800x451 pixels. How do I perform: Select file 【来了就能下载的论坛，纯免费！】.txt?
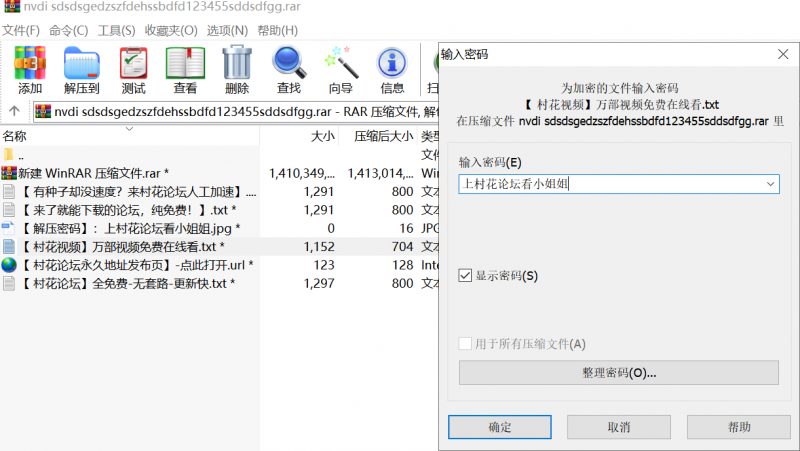128,210
